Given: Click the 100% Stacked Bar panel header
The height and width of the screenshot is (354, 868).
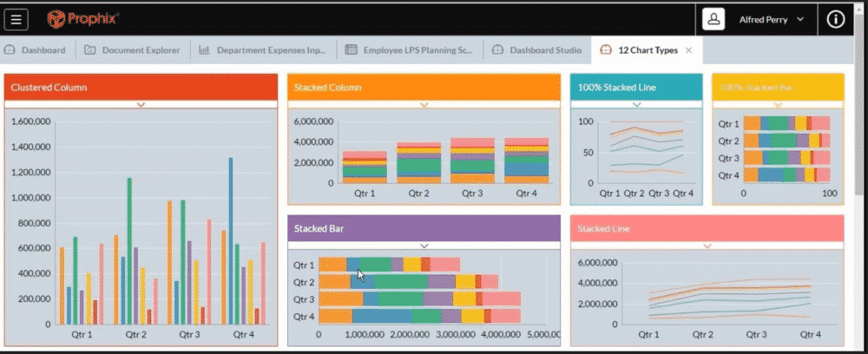Looking at the screenshot, I should pyautogui.click(x=778, y=88).
